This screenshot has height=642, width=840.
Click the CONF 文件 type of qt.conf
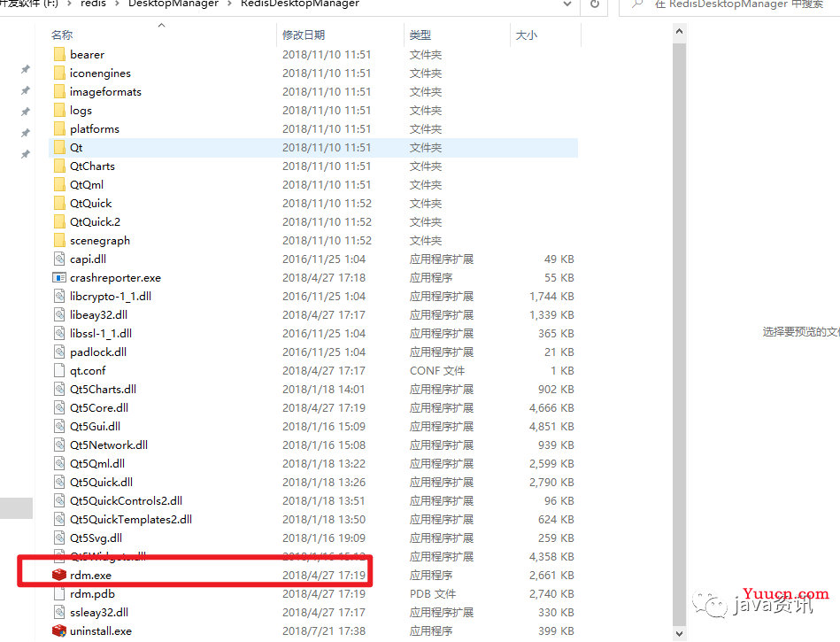coord(437,370)
